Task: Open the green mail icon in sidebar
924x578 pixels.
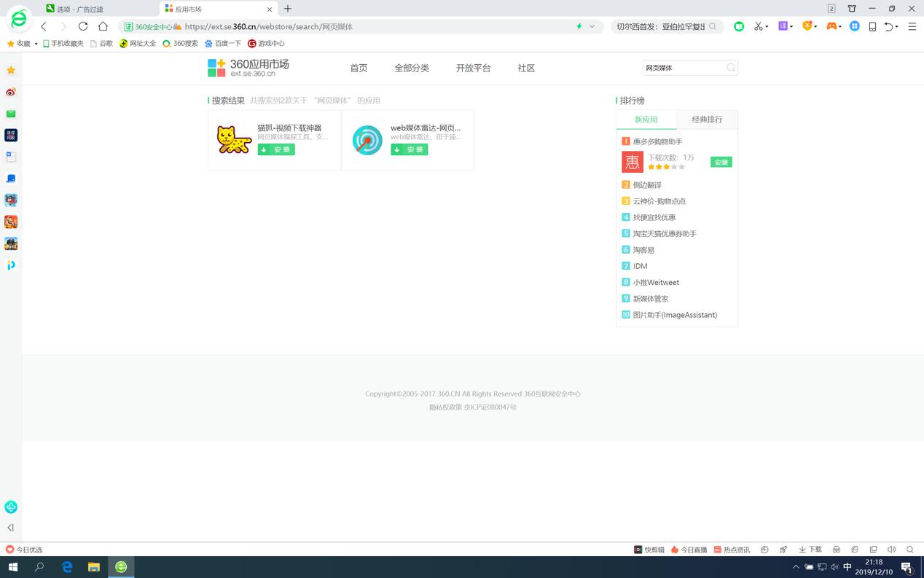Action: coord(11,114)
